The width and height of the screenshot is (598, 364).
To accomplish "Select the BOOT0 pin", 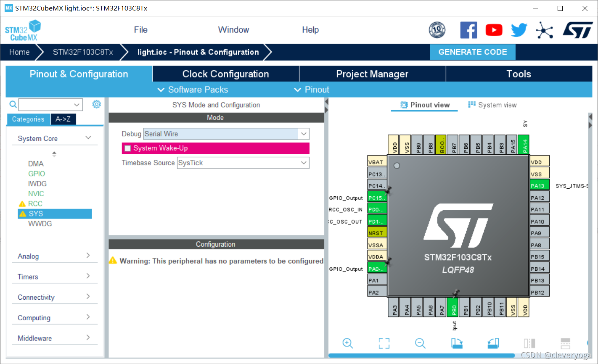I will point(441,145).
